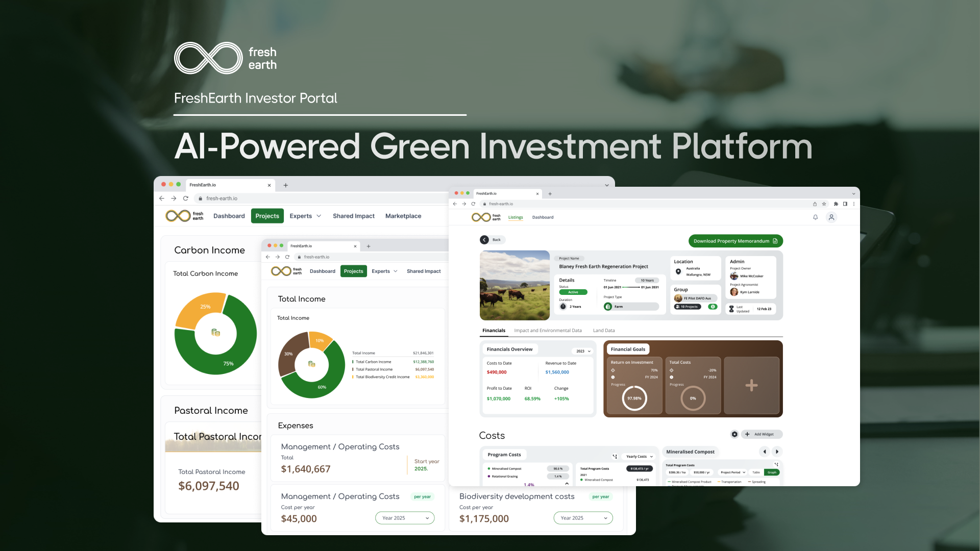Open the user profile avatar icon
980x551 pixels.
click(x=831, y=217)
